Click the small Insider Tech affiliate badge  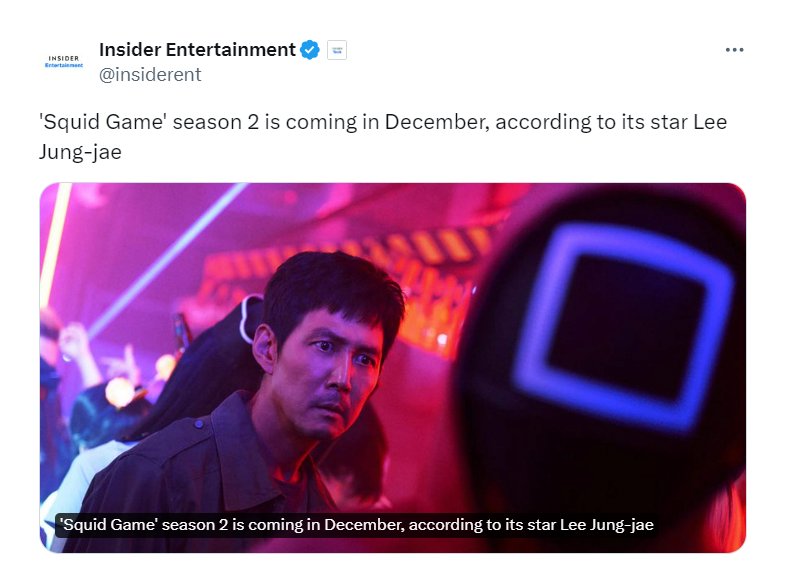point(337,50)
